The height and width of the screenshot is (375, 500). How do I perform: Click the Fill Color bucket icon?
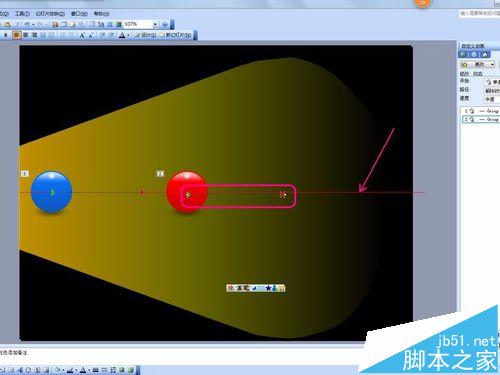point(57,370)
